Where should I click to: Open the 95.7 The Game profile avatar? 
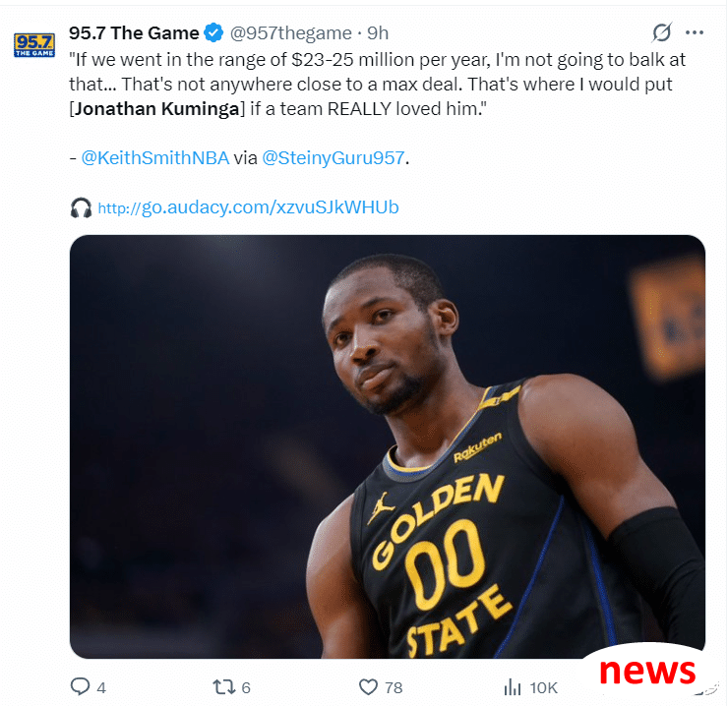pyautogui.click(x=34, y=45)
